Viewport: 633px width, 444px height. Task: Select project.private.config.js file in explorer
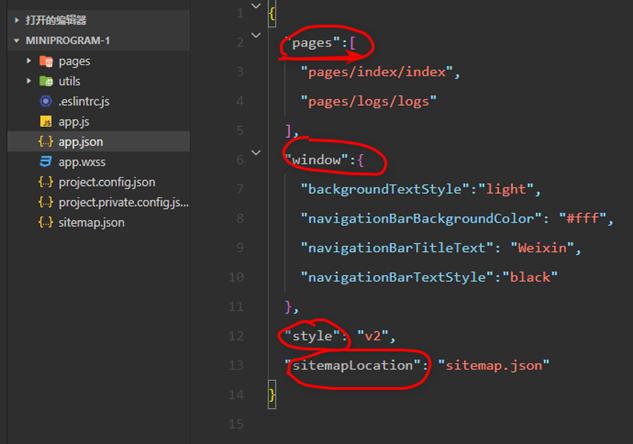[123, 202]
